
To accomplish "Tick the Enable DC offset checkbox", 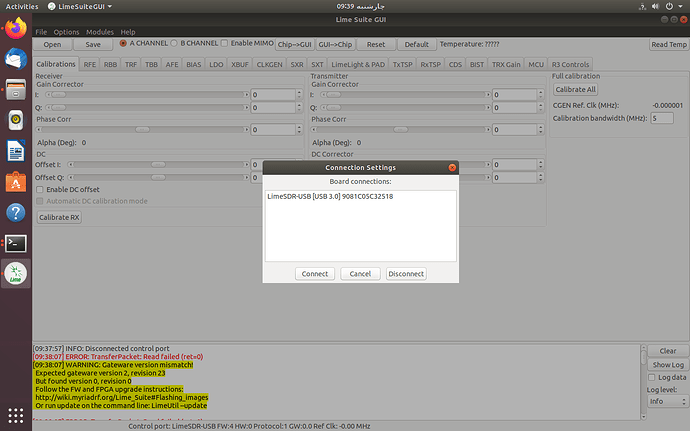I will (40, 190).
